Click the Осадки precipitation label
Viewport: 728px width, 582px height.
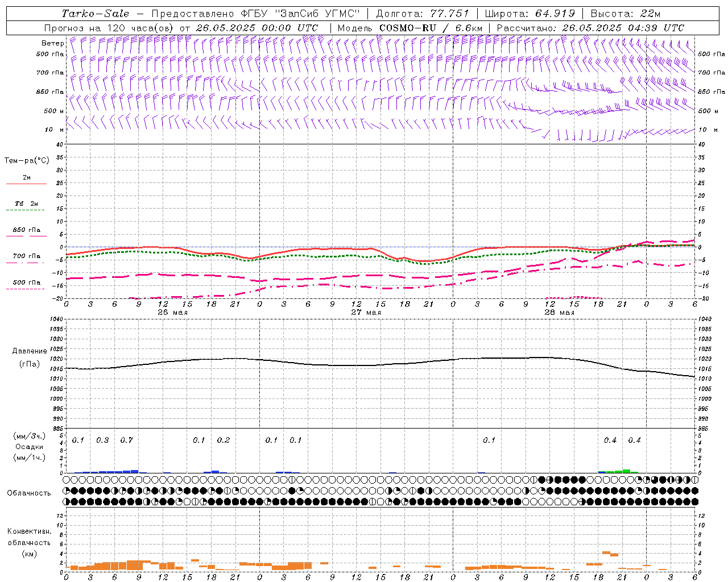29,447
